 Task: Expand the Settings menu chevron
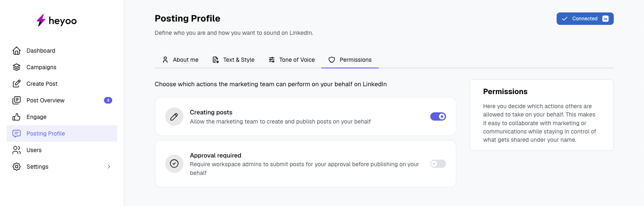109,167
